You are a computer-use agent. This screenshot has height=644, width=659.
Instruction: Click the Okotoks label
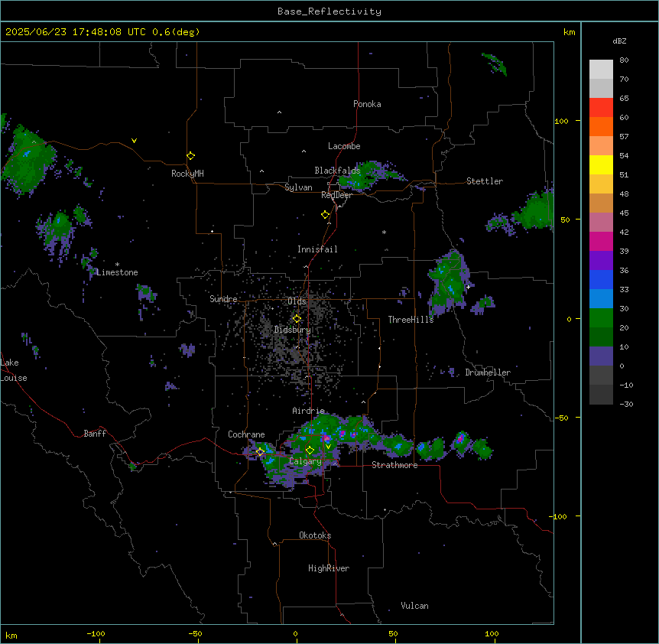(315, 535)
